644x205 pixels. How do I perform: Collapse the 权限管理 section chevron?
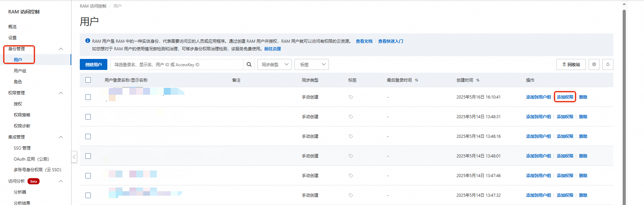click(61, 93)
